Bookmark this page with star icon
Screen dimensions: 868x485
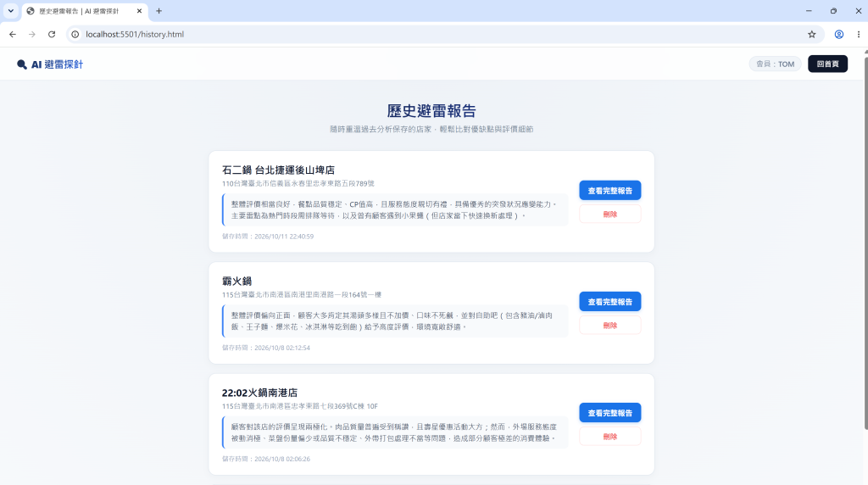point(811,34)
